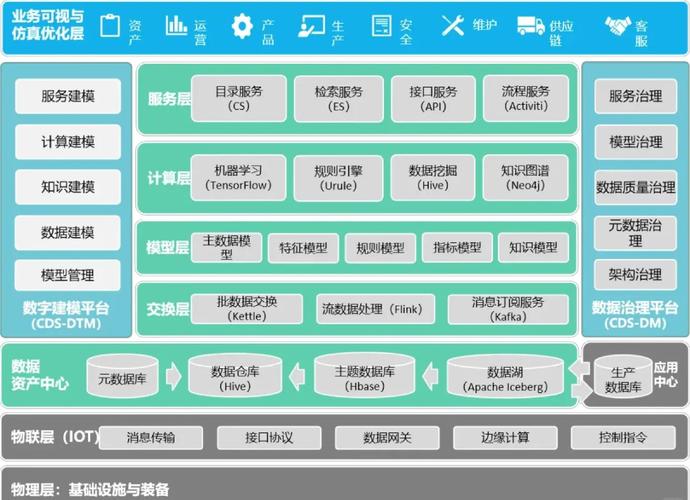Image resolution: width=690 pixels, height=500 pixels.
Task: Click the gear icon beside 产品
Action: pyautogui.click(x=242, y=26)
